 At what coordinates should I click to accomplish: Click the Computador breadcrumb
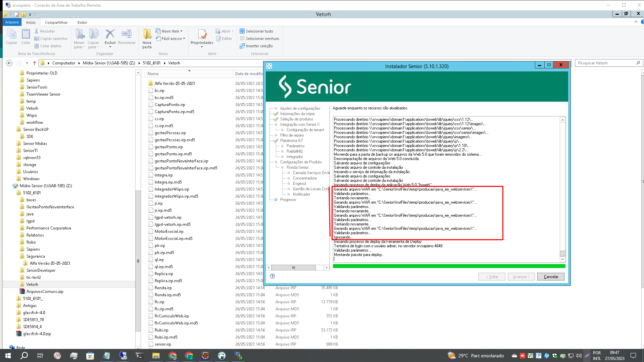64,63
